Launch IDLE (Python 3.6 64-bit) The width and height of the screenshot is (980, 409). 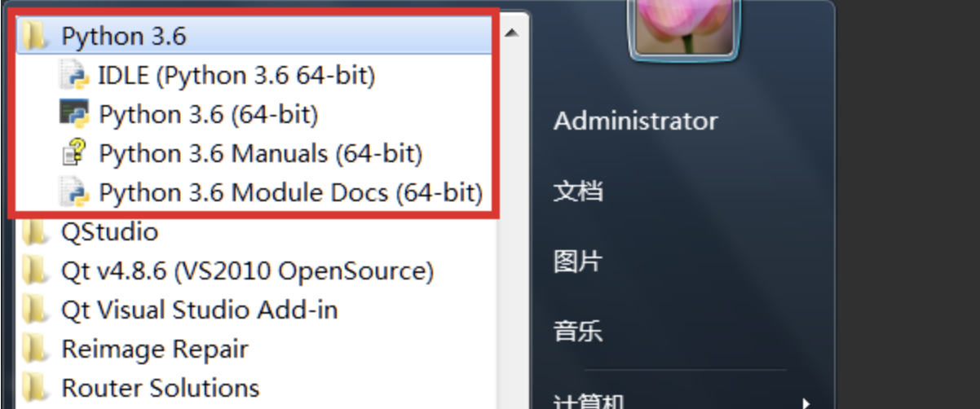(236, 76)
